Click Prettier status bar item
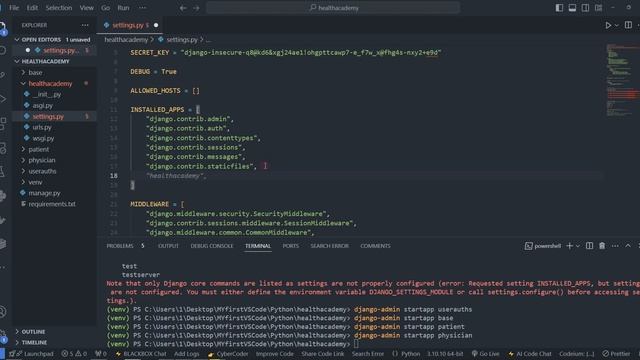The image size is (640, 360). (616, 353)
